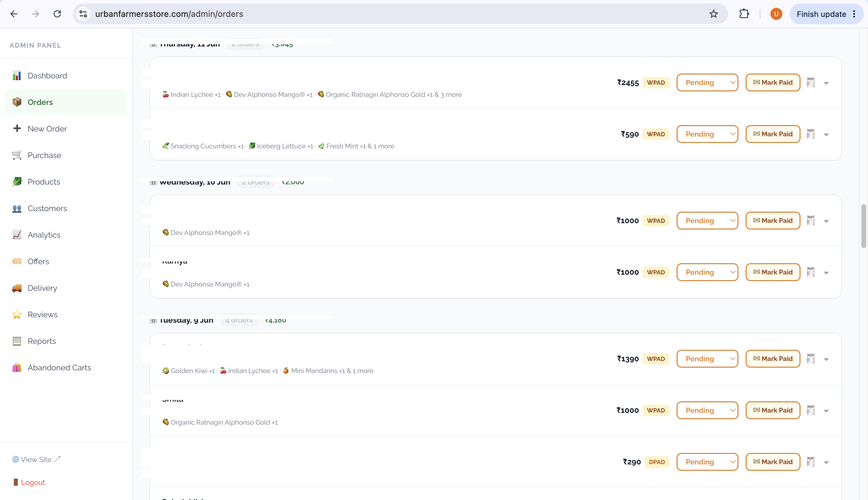Click the browser back arrow

pos(14,14)
